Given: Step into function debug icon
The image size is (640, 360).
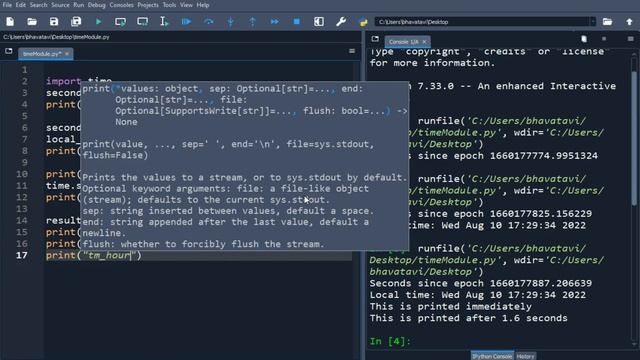Looking at the screenshot, I should (231, 22).
